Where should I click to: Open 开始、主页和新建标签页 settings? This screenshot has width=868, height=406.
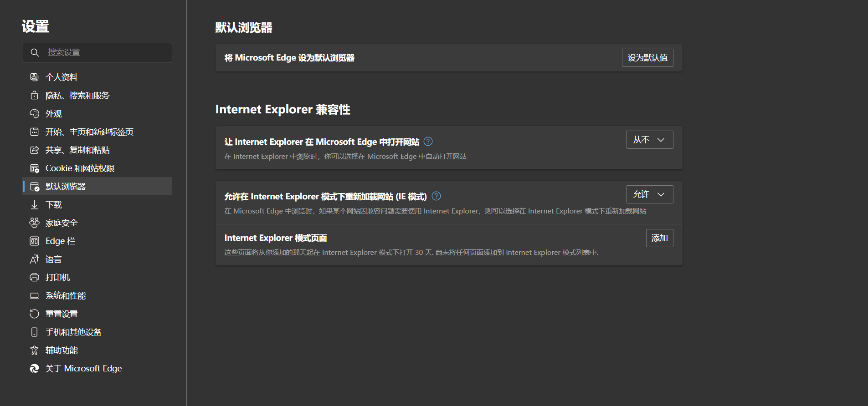(97, 132)
